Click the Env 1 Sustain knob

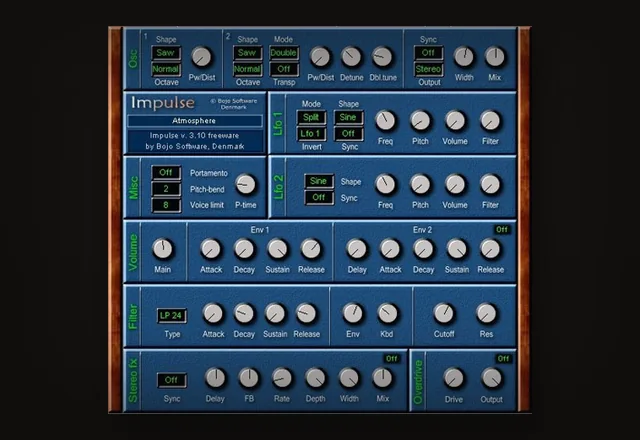[x=278, y=249]
